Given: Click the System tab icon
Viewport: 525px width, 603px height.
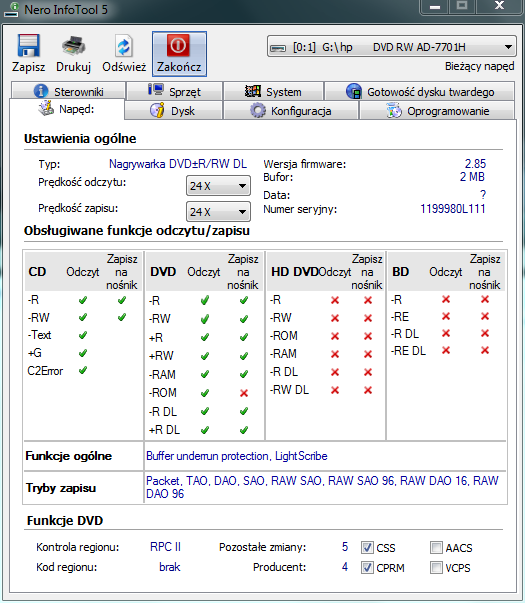Looking at the screenshot, I should [253, 91].
